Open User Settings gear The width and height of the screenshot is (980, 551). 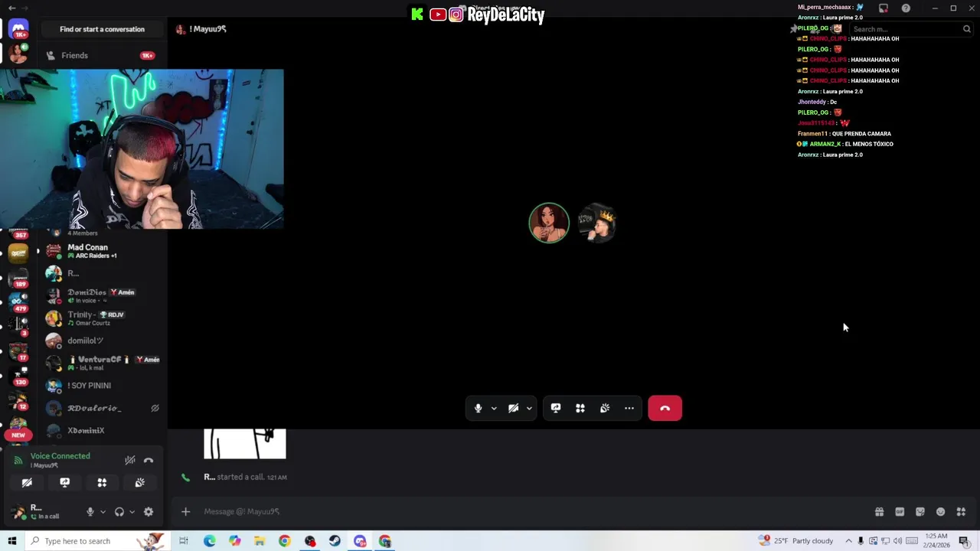pos(149,512)
